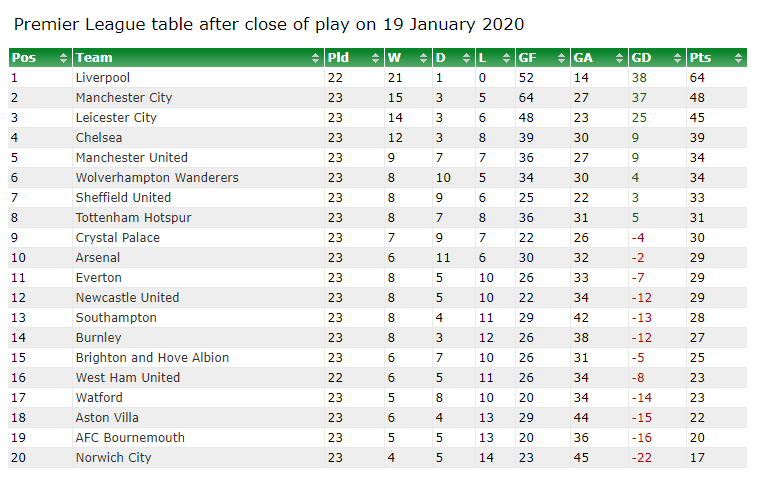
Task: Select Brighton and Hove Albion entry
Action: (152, 358)
